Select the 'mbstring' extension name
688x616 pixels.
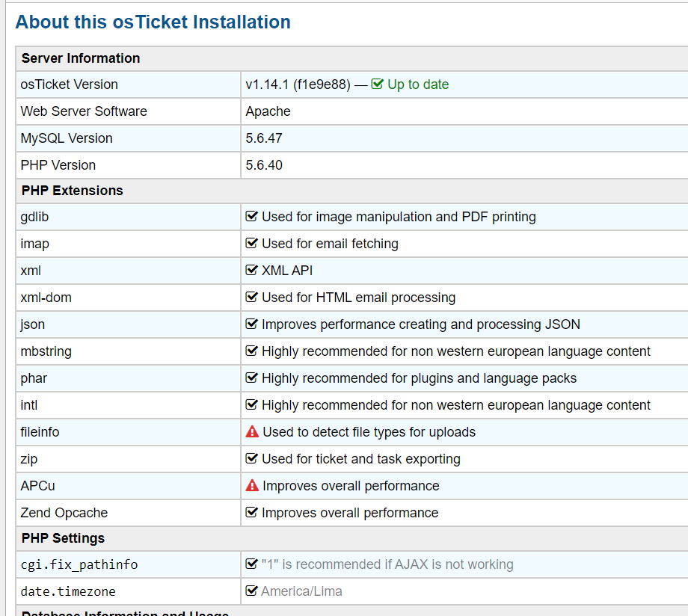[46, 351]
